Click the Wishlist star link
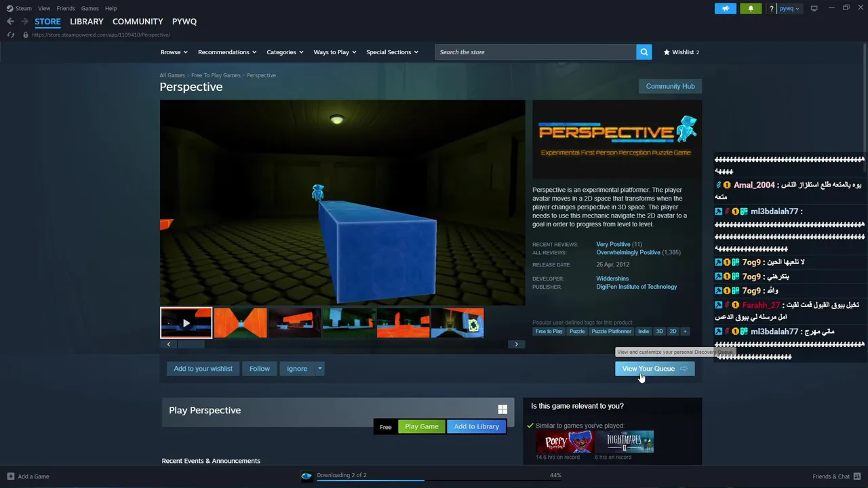Viewport: 868px width, 488px height. coord(681,52)
